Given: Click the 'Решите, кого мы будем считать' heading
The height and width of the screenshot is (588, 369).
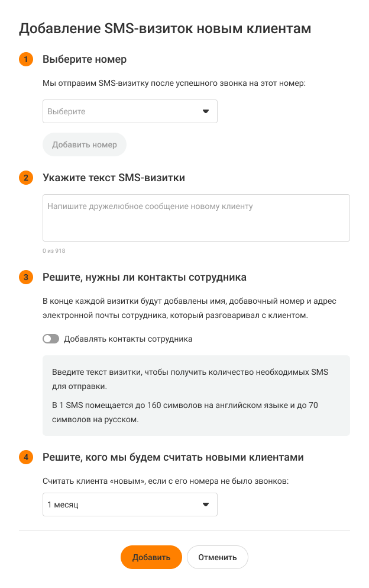Looking at the screenshot, I should 173,457.
